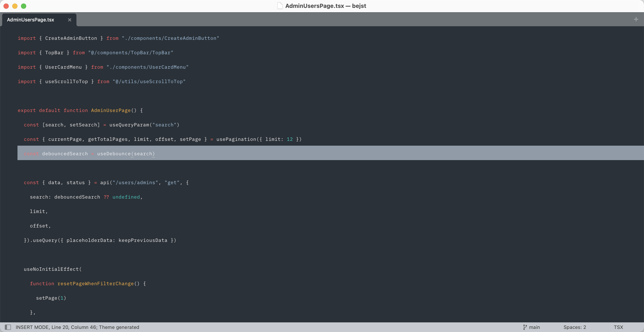The width and height of the screenshot is (644, 332).
Task: Click the string "/users/admins"
Action: click(x=135, y=183)
